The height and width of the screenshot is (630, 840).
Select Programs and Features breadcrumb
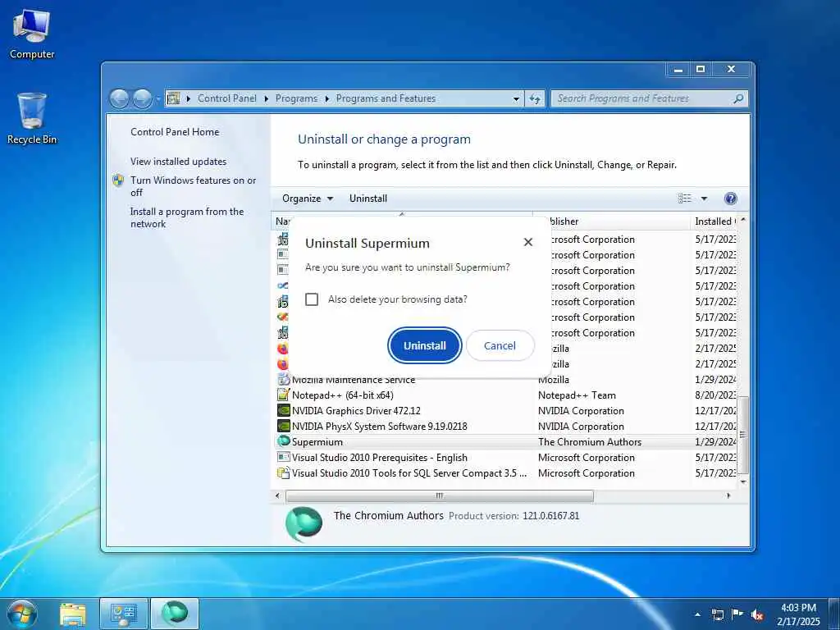386,98
